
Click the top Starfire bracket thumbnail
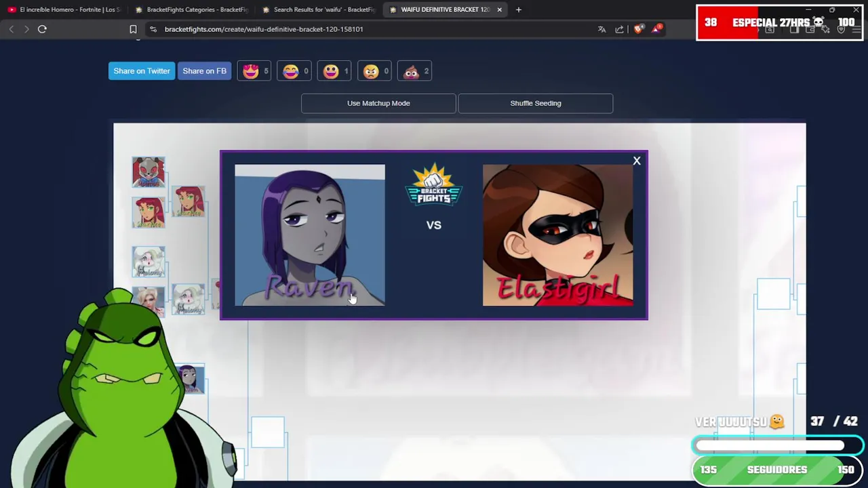click(x=188, y=201)
